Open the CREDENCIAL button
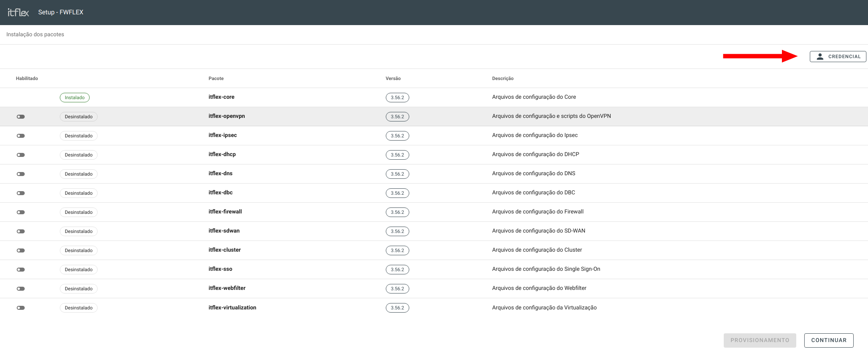This screenshot has width=868, height=358. tap(838, 57)
